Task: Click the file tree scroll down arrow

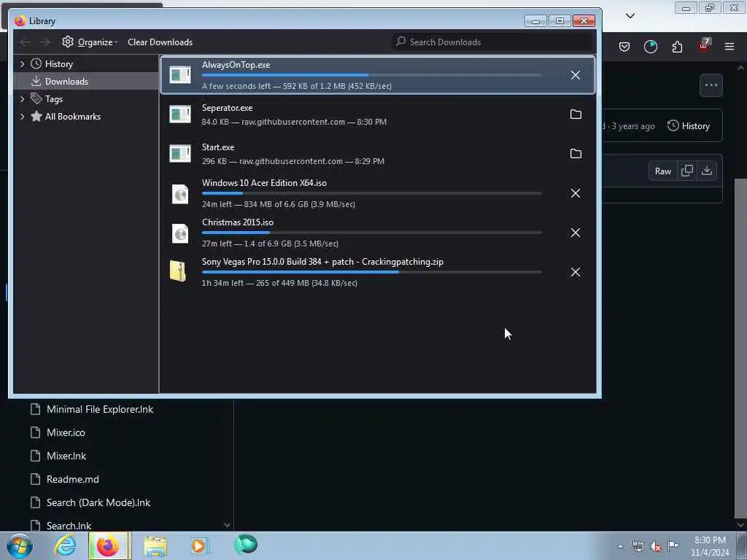Action: [x=227, y=525]
